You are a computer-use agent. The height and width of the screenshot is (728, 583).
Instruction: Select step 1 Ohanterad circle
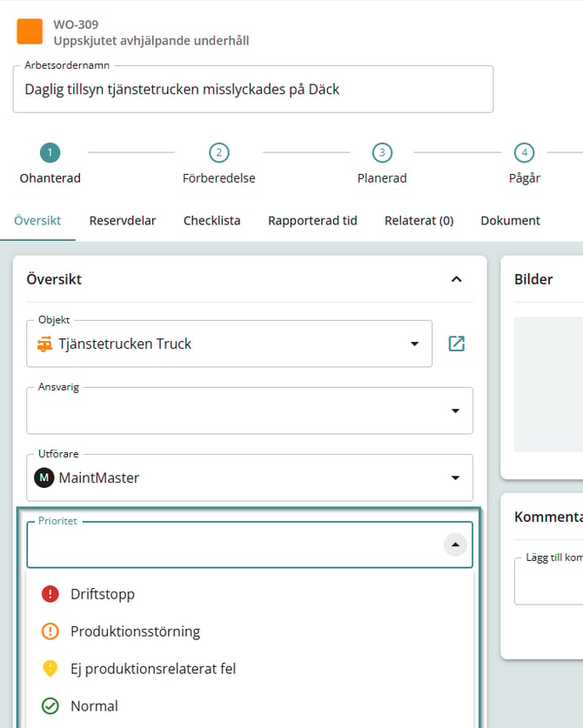point(50,153)
